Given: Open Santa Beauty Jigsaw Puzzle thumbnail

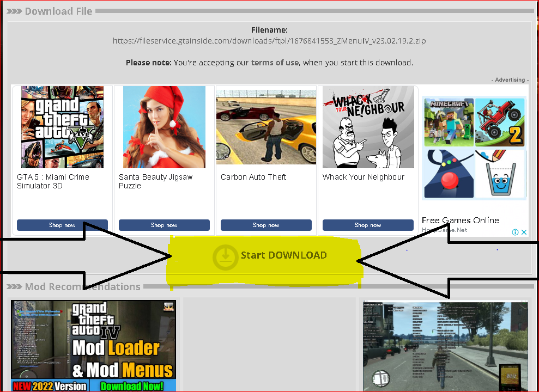Looking at the screenshot, I should click(164, 127).
